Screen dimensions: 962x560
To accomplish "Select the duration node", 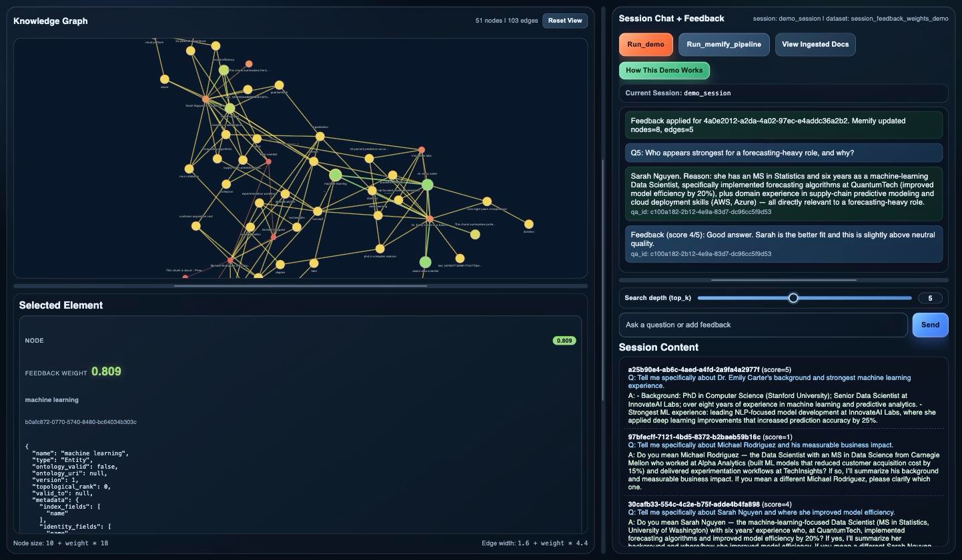I will point(529,224).
